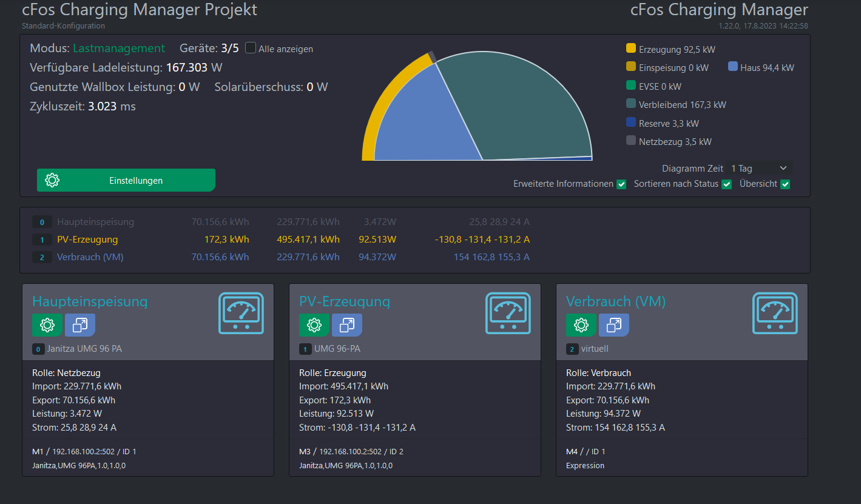The width and height of the screenshot is (861, 504).
Task: Click device index badge 0 in summary list
Action: tap(42, 223)
